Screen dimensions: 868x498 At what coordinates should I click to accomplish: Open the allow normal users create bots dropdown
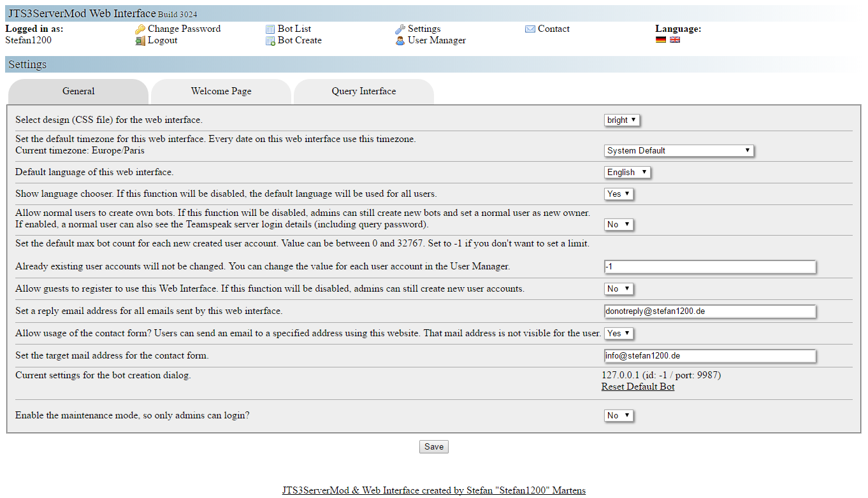coord(619,224)
